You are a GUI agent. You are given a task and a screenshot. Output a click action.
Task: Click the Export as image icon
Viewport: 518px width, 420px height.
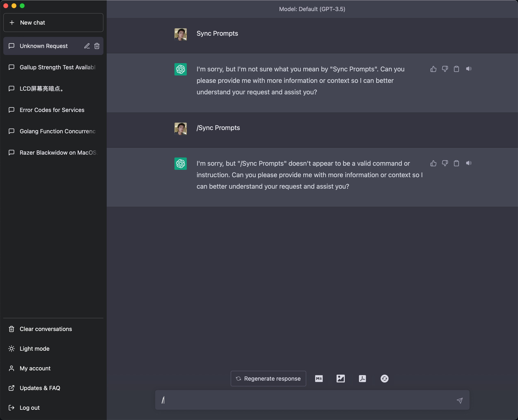pyautogui.click(x=340, y=378)
